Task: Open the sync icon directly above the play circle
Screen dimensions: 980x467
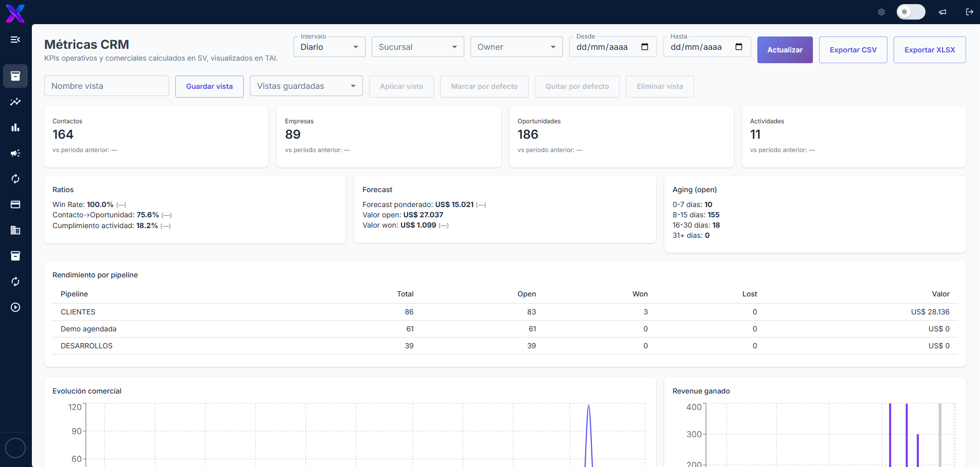Action: coord(15,282)
